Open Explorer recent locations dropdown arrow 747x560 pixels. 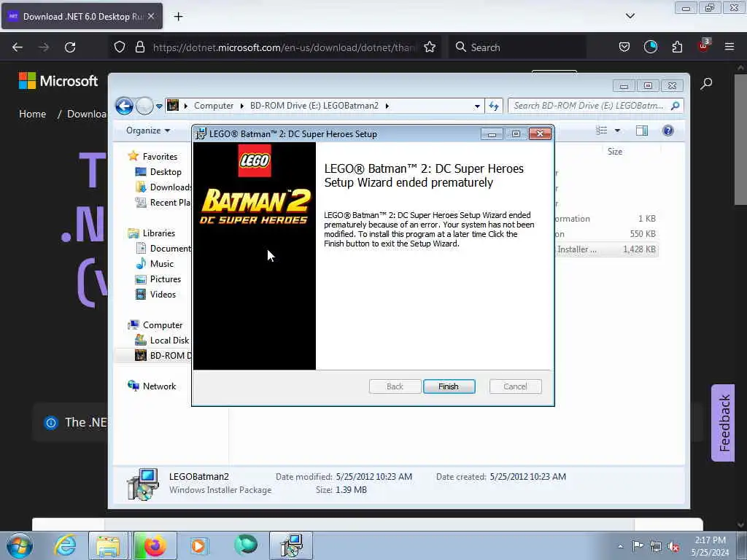point(158,106)
